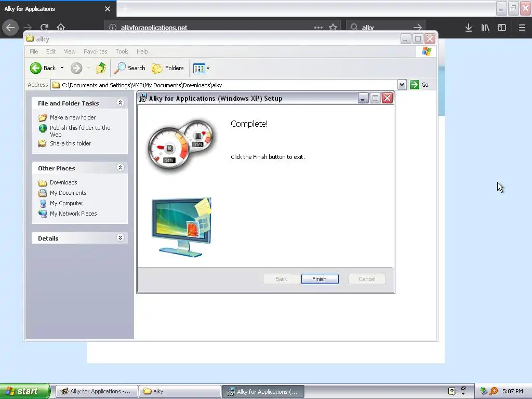Open the Help menu in Explorer
Image resolution: width=532 pixels, height=399 pixels.
coord(142,51)
